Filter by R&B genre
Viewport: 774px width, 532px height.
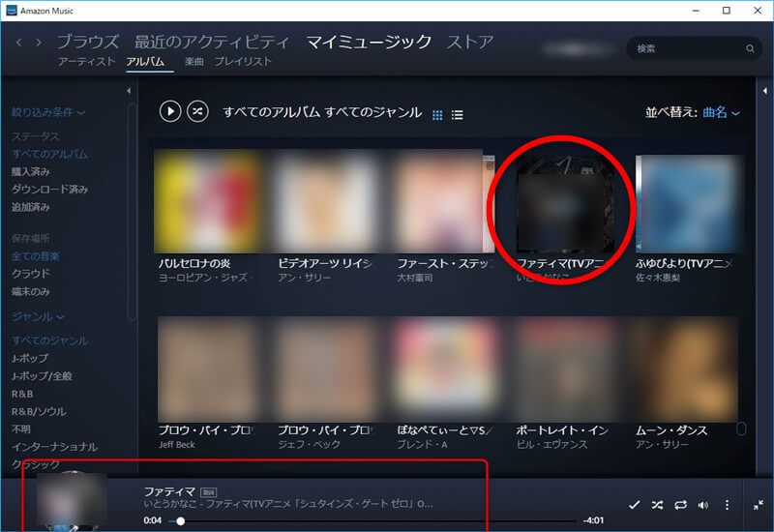[22, 394]
